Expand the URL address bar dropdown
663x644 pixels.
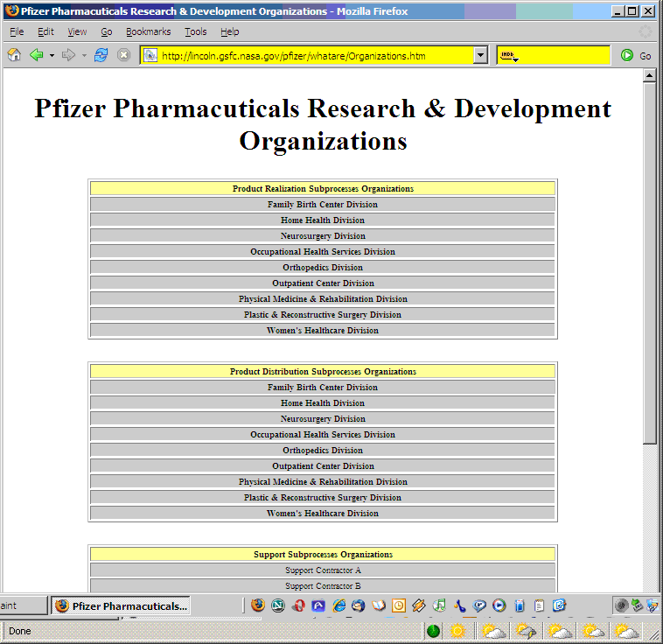[x=480, y=55]
